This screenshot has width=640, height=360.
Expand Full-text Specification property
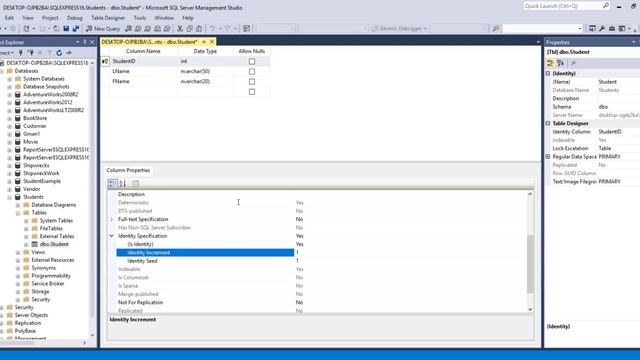[x=111, y=220]
